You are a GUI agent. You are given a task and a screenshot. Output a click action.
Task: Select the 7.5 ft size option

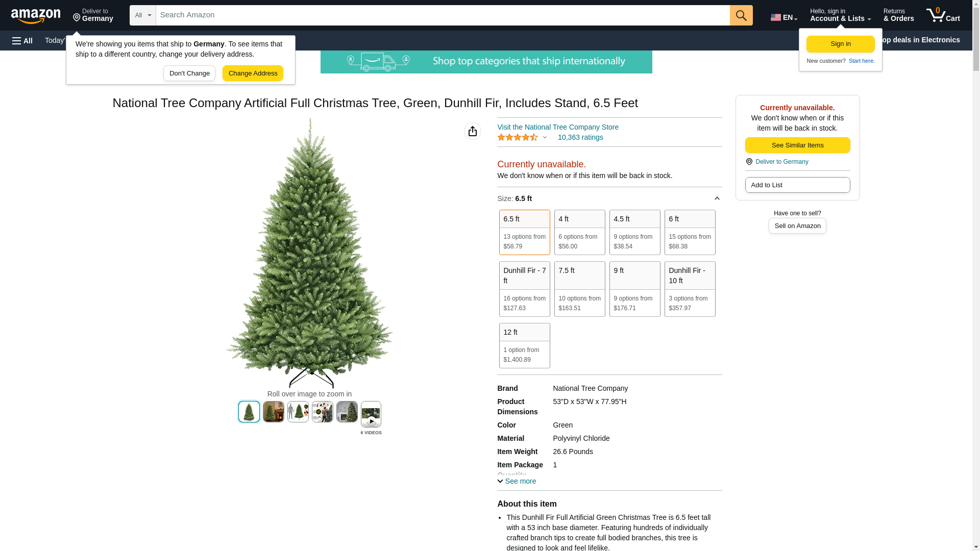[x=580, y=289]
